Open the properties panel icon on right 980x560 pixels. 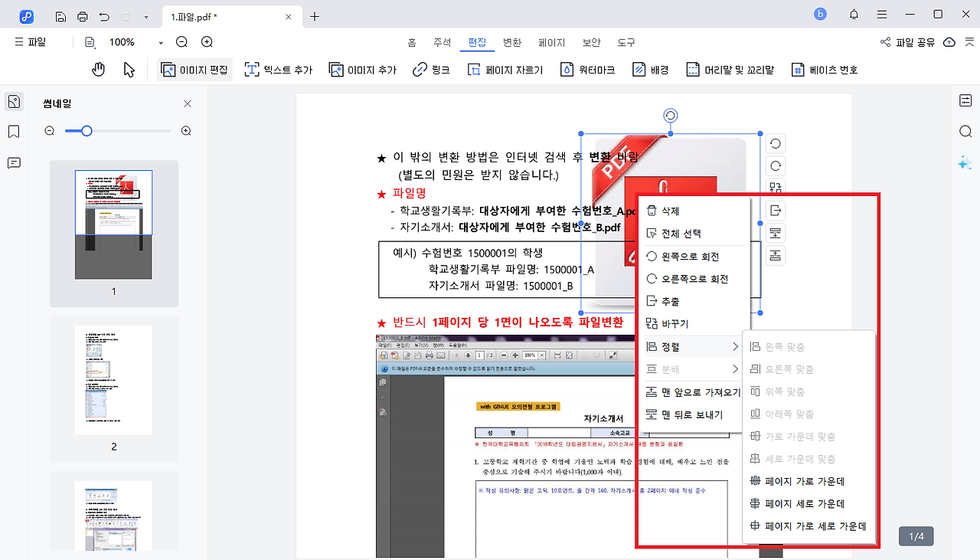click(x=965, y=100)
